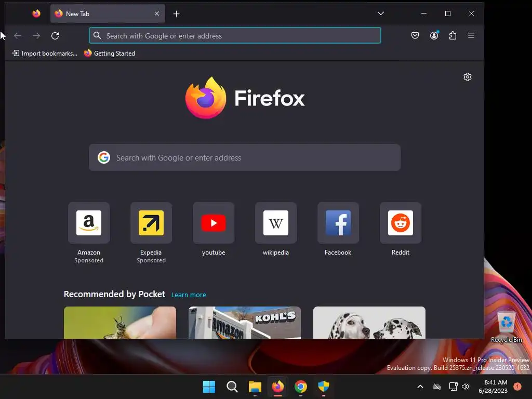The width and height of the screenshot is (532, 399).
Task: Select the Recycle Bin desktop icon
Action: click(x=507, y=326)
